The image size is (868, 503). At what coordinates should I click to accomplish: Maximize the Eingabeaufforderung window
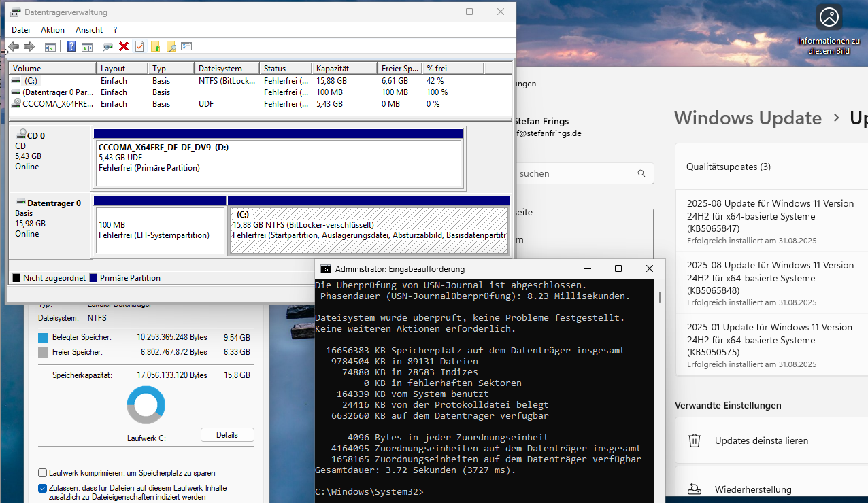(x=618, y=269)
